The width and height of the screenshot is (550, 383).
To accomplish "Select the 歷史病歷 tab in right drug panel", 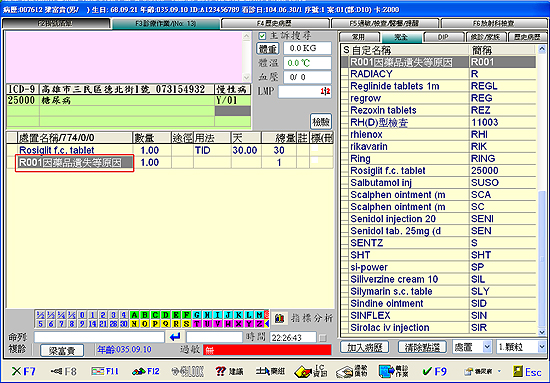I will [x=528, y=37].
